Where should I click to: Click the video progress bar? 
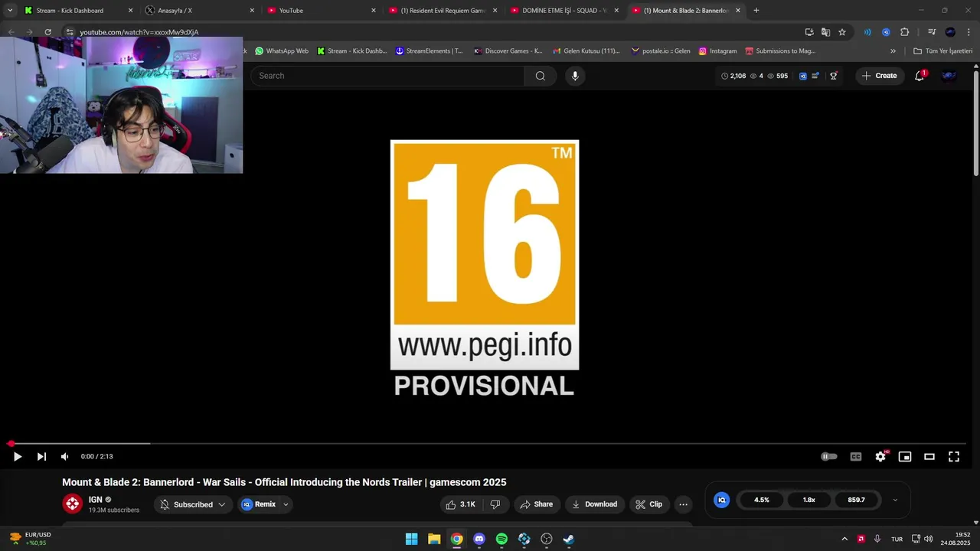(x=487, y=443)
